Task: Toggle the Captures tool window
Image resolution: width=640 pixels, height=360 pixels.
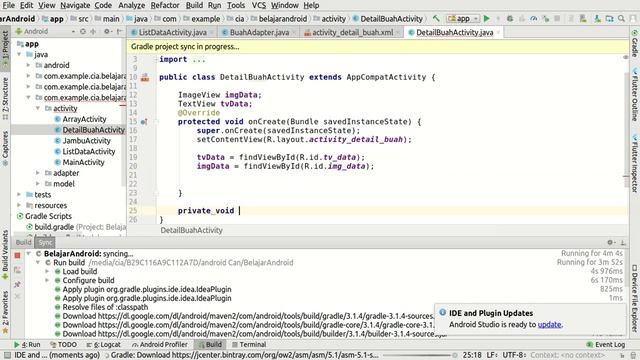Action: point(5,148)
